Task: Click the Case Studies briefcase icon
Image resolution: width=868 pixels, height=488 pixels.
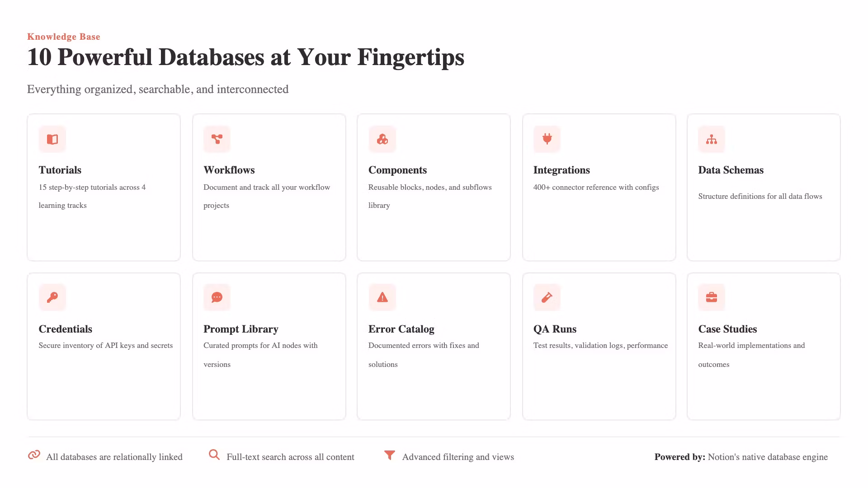Action: click(x=712, y=297)
